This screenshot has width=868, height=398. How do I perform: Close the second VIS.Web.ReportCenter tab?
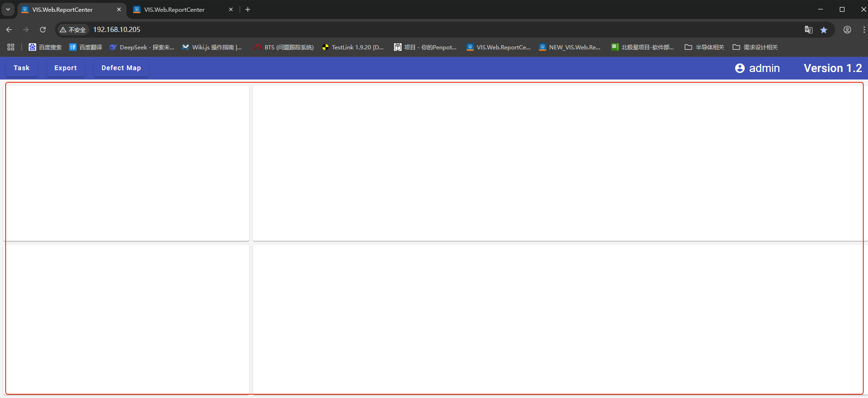(x=230, y=9)
